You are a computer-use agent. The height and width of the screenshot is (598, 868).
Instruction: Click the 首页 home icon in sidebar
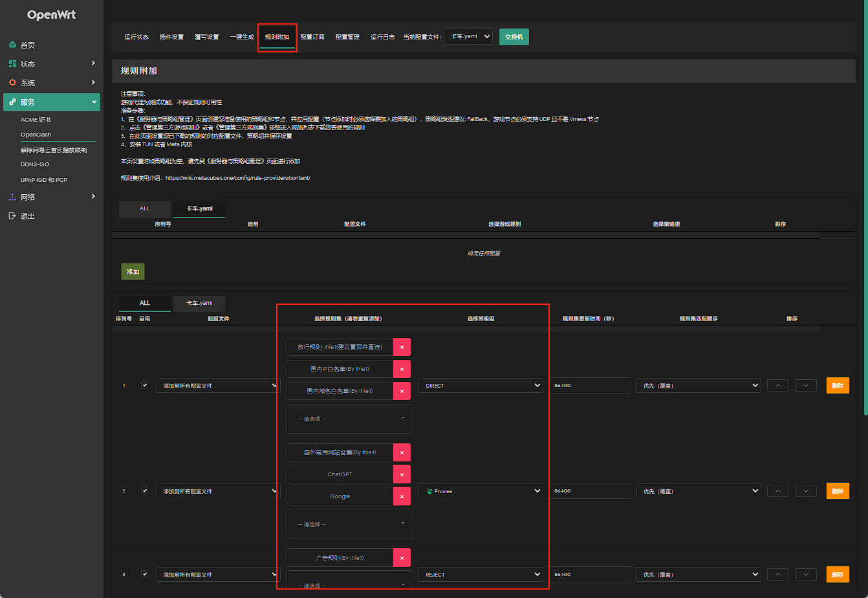12,45
